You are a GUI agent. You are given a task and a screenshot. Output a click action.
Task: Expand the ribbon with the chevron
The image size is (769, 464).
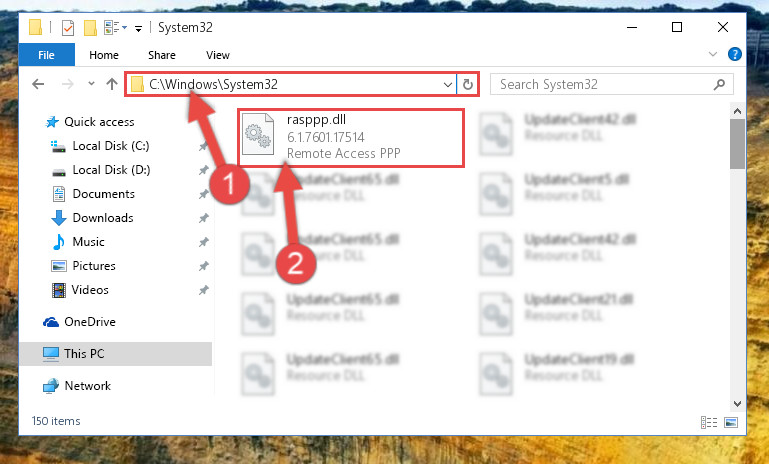[713, 54]
